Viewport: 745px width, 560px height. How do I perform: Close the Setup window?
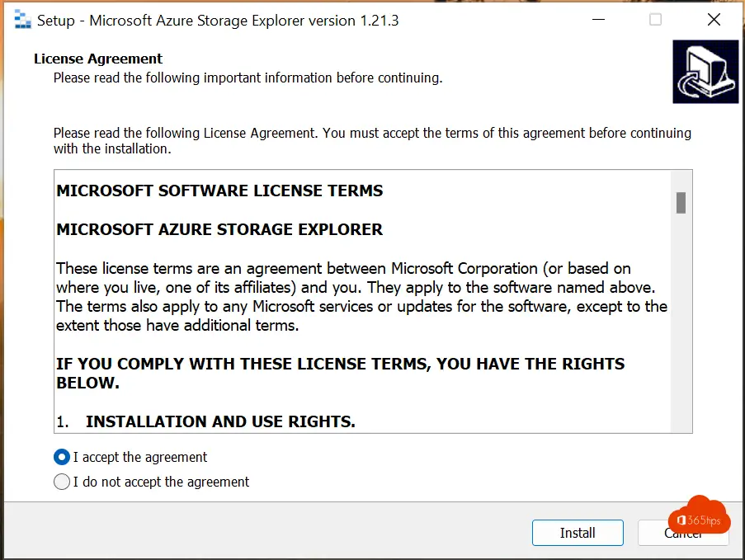coord(714,20)
